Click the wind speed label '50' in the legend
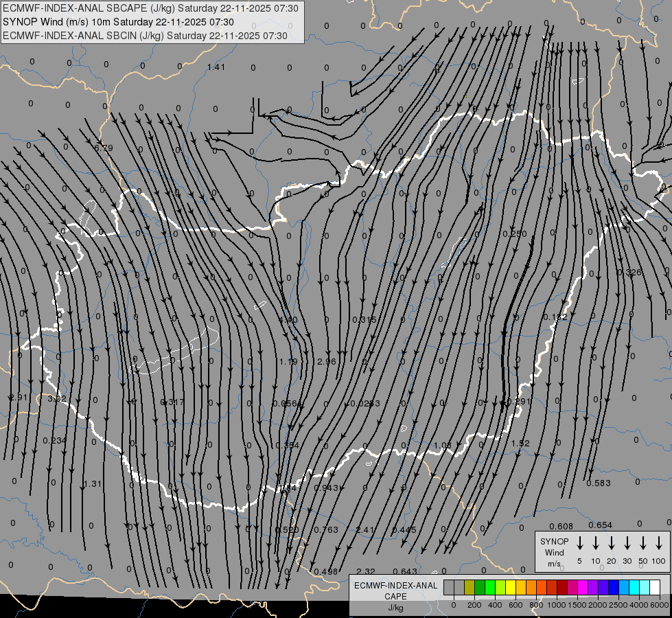 (643, 561)
